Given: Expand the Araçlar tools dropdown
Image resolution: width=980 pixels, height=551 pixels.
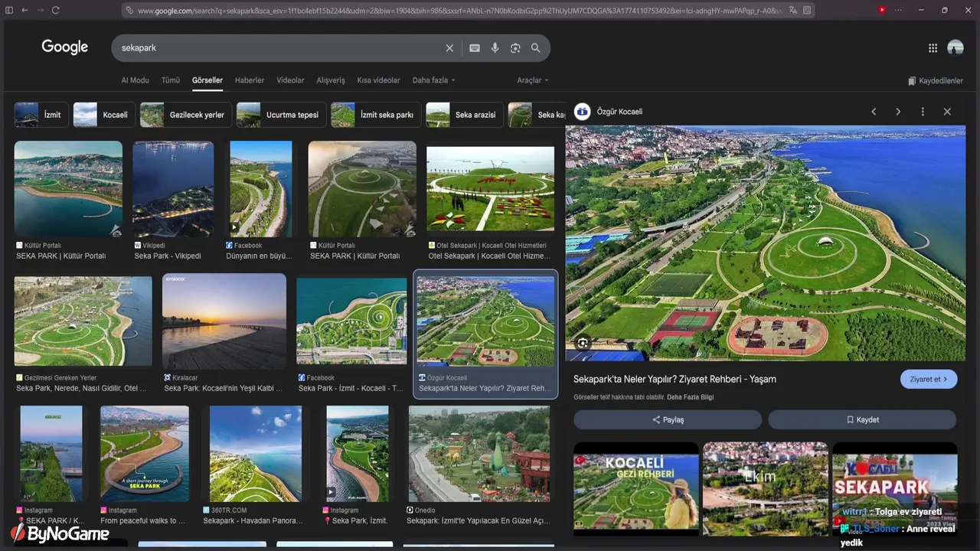Looking at the screenshot, I should click(x=532, y=80).
